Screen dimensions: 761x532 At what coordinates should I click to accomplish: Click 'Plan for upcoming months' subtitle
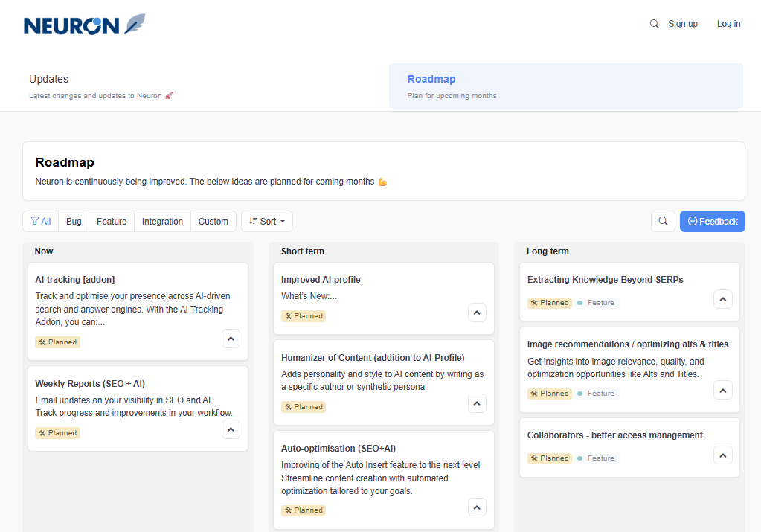tap(452, 96)
